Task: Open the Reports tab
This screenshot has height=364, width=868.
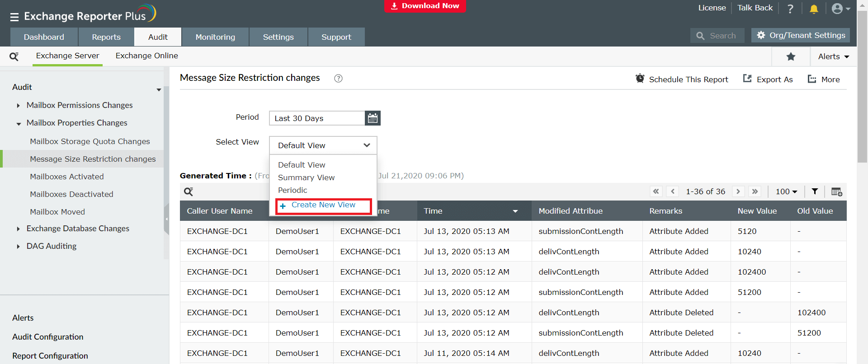Action: [106, 37]
